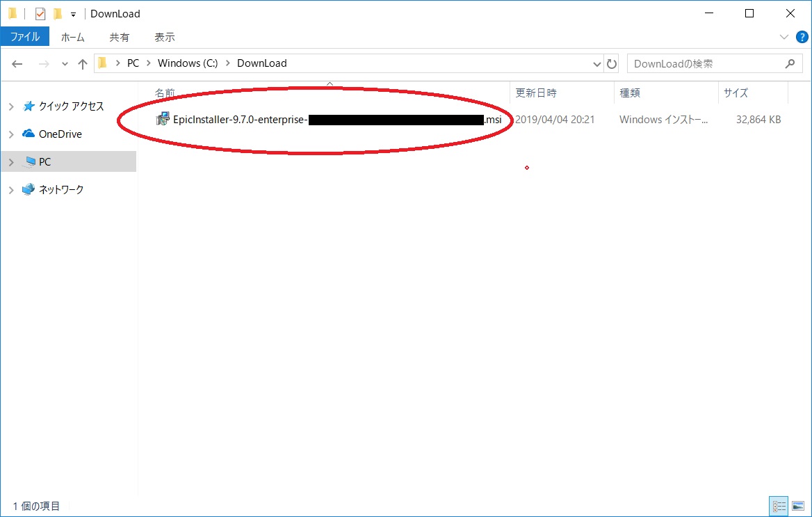Click the breadcrumb chevron after Windows (C:)
The image size is (812, 517).
[227, 63]
